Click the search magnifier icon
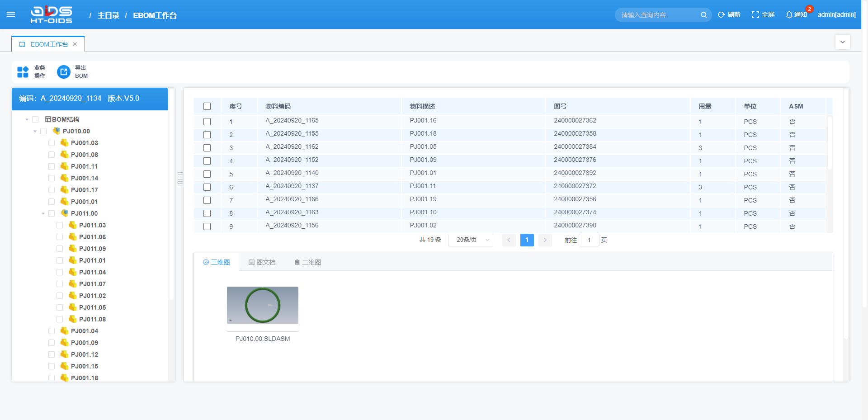Image resolution: width=868 pixels, height=420 pixels. tap(703, 15)
